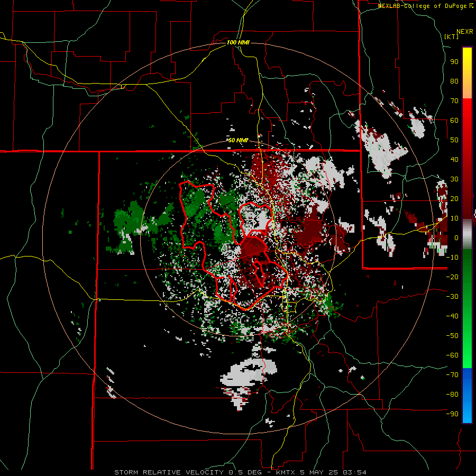Click the -70 value on the velocity scale
The height and width of the screenshot is (476, 476).
pos(453,375)
